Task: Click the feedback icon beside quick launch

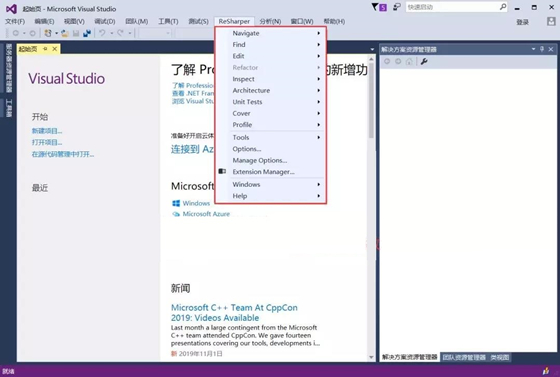Action: point(396,7)
